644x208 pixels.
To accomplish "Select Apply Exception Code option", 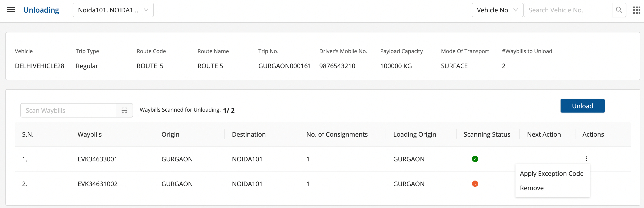I will tap(552, 174).
